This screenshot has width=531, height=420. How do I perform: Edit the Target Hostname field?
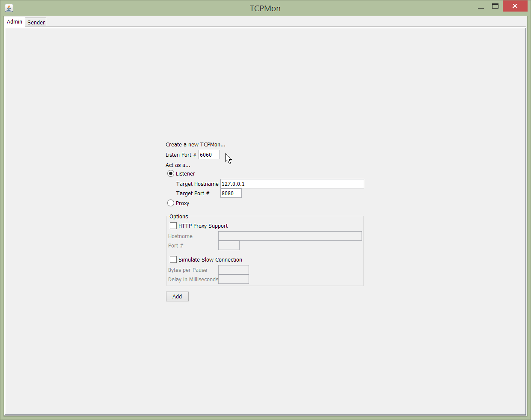[292, 184]
